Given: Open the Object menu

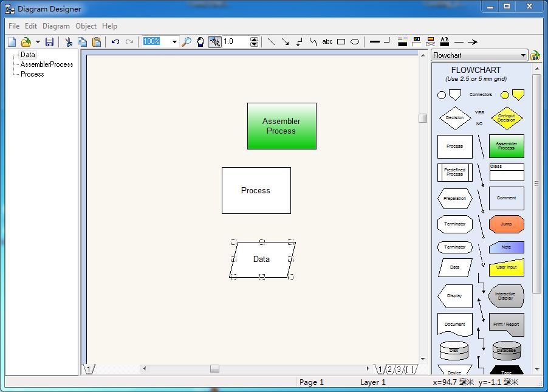Looking at the screenshot, I should coord(86,26).
